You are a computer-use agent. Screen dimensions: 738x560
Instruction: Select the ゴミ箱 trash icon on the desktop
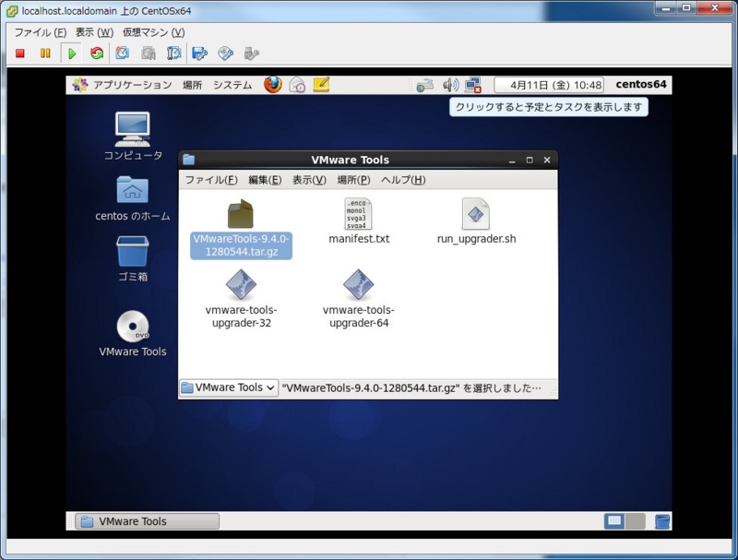[x=132, y=258]
